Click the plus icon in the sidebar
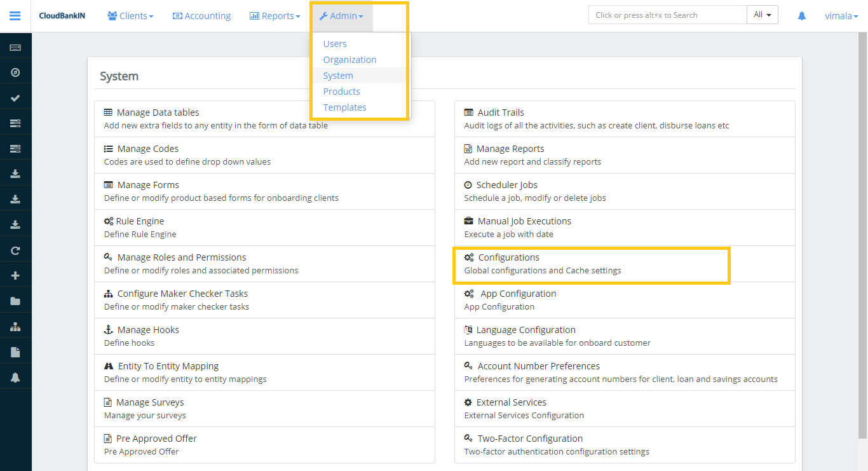Screen dimensions: 868x471 pos(15,274)
